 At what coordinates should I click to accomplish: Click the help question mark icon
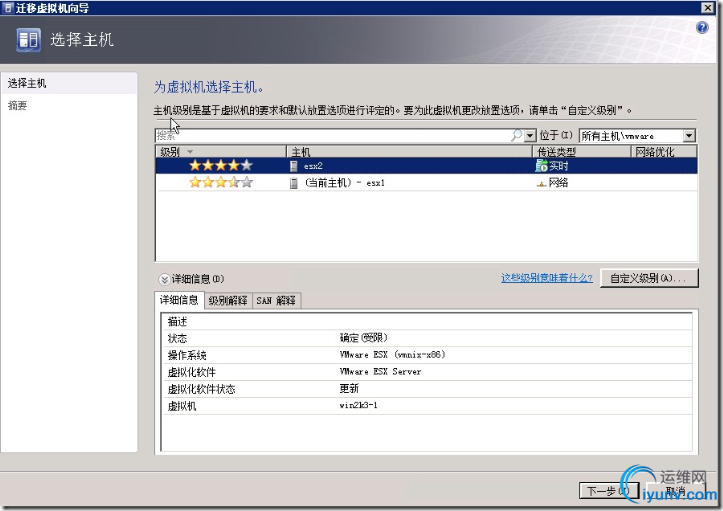point(702,28)
